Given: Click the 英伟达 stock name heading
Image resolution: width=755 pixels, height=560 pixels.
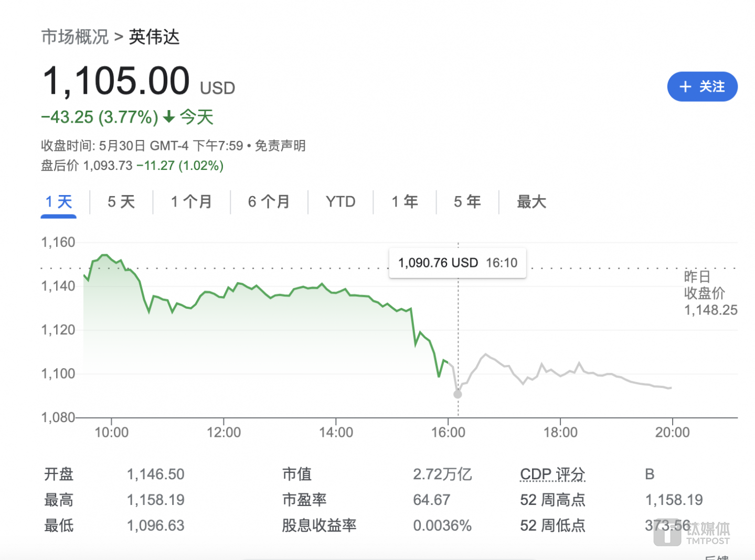Looking at the screenshot, I should click(x=154, y=37).
